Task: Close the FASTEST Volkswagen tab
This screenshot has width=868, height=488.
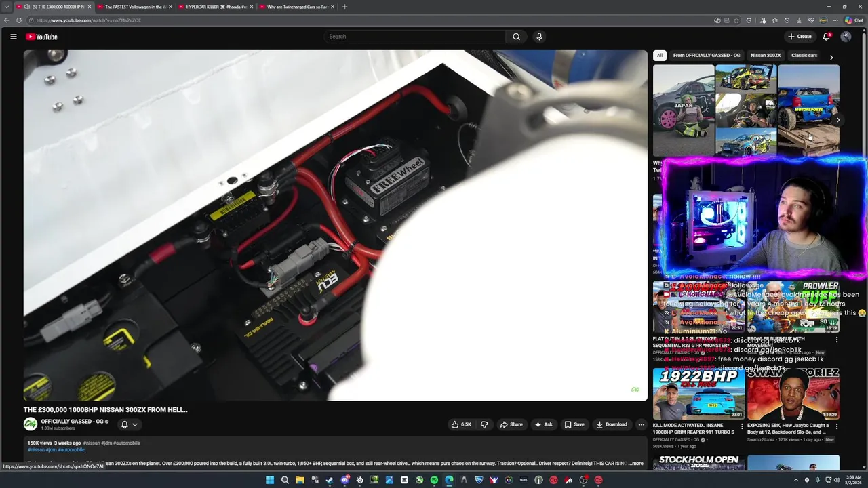Action: [170, 7]
